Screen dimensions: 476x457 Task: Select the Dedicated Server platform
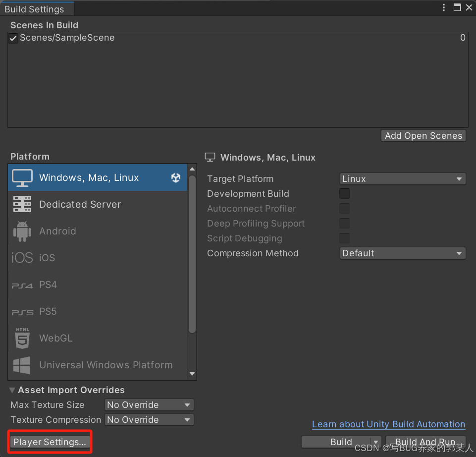point(98,204)
